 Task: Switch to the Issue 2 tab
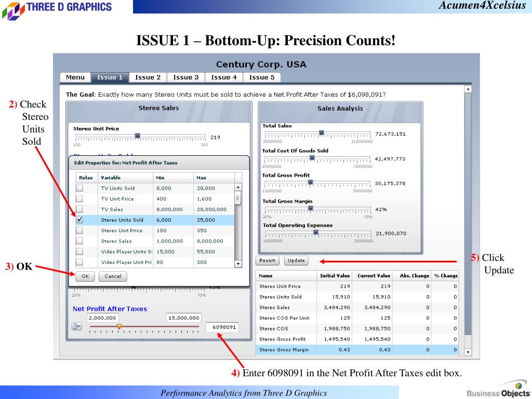pyautogui.click(x=148, y=77)
